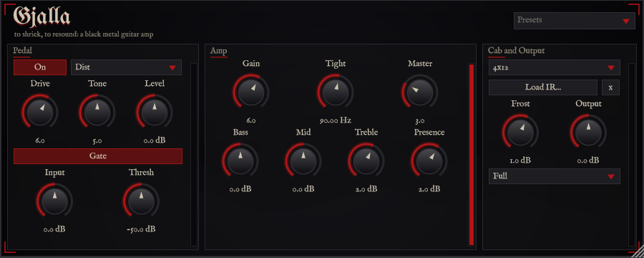Image resolution: width=644 pixels, height=258 pixels.
Task: Click the pedal Tone knob
Action: click(x=97, y=112)
